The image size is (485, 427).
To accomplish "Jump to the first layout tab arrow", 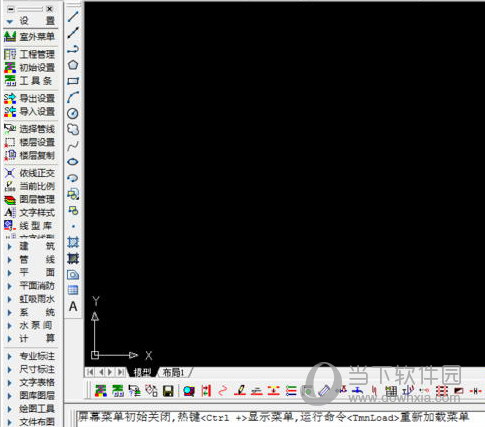I will point(89,372).
